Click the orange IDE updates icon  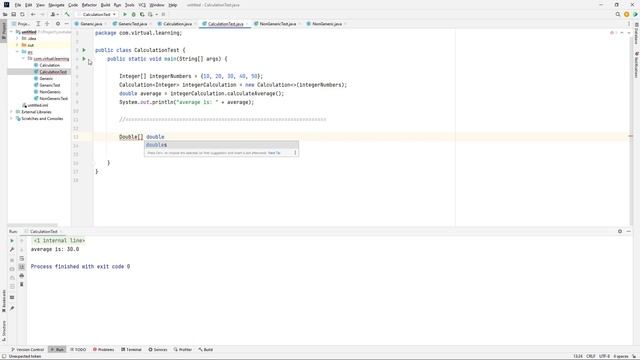[627, 14]
